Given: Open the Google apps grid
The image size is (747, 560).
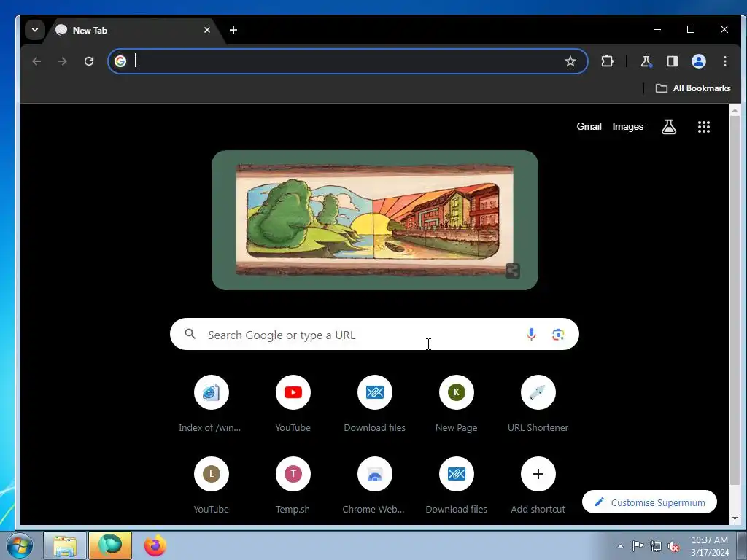Looking at the screenshot, I should pos(704,127).
